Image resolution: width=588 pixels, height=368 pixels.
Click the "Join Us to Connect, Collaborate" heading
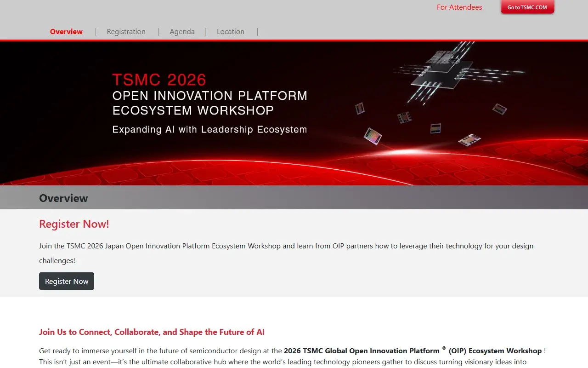[x=152, y=332]
